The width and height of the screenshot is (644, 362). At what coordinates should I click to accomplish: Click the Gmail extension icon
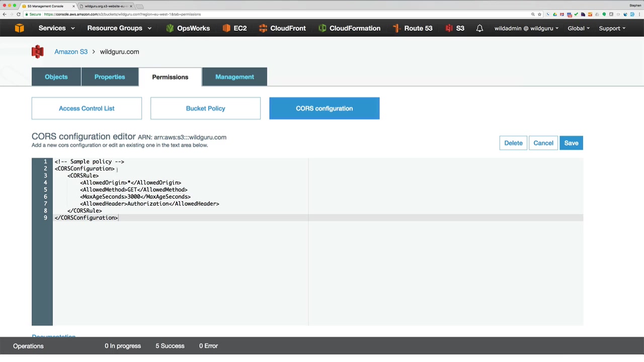(561, 14)
